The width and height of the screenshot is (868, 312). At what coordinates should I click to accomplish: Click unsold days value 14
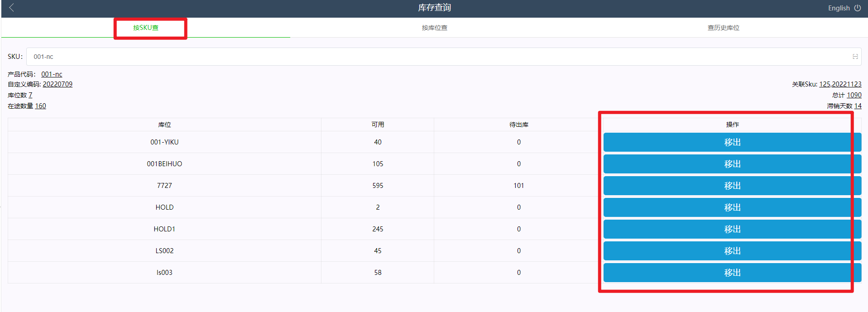coord(858,106)
